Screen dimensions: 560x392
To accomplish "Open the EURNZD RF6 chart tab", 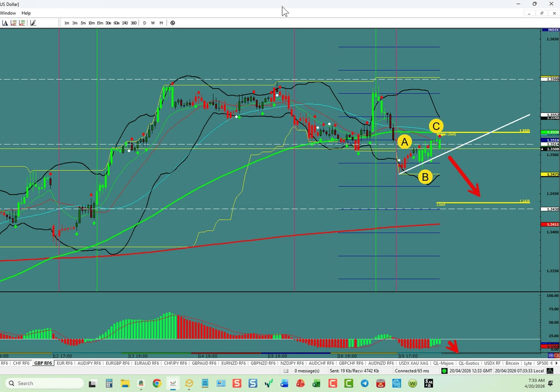I will [x=234, y=363].
